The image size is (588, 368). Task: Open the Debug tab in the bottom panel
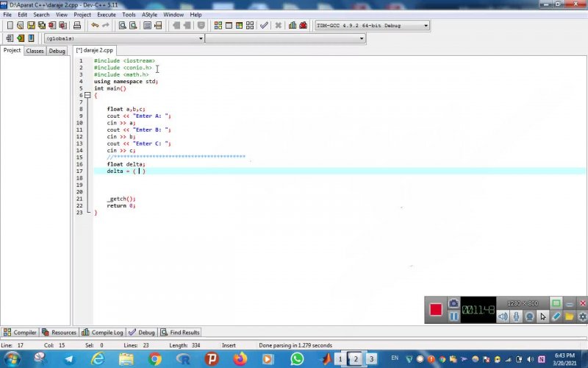[142, 333]
